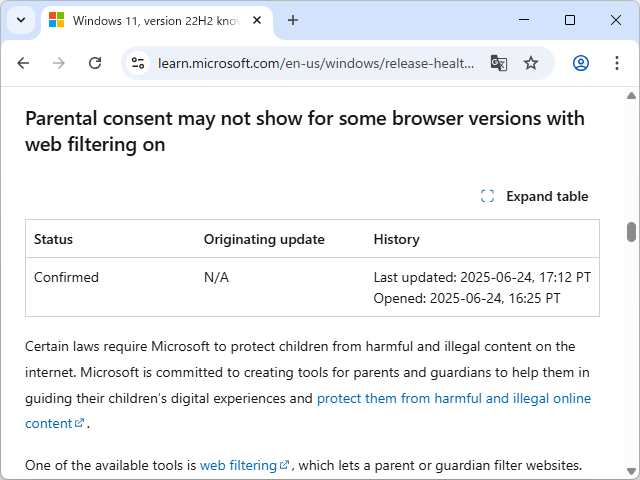Click the translate page icon

[498, 63]
